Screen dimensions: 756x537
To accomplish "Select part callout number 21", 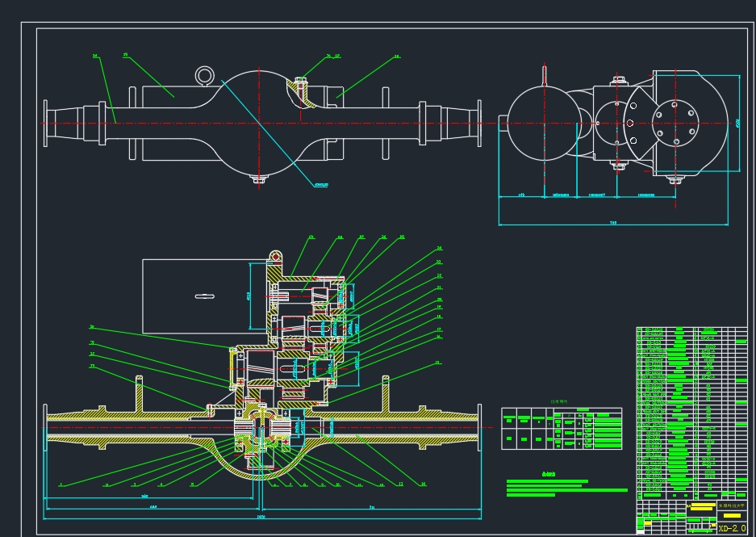I will [x=439, y=287].
